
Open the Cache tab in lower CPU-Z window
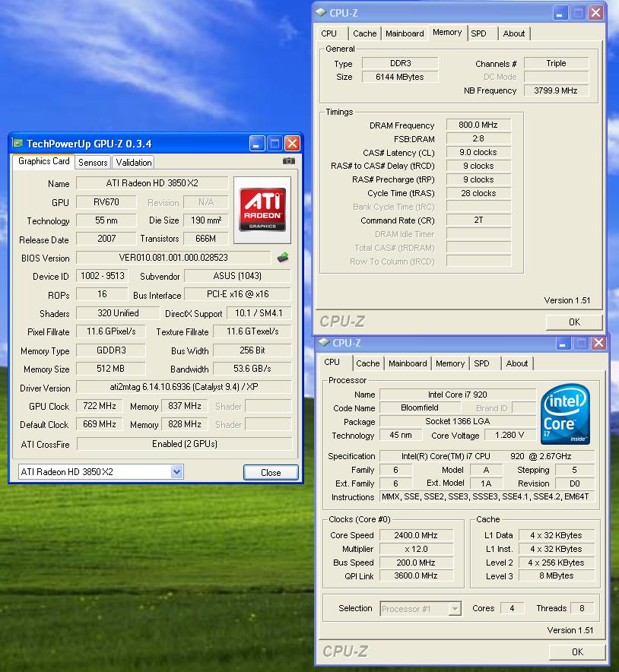368,363
